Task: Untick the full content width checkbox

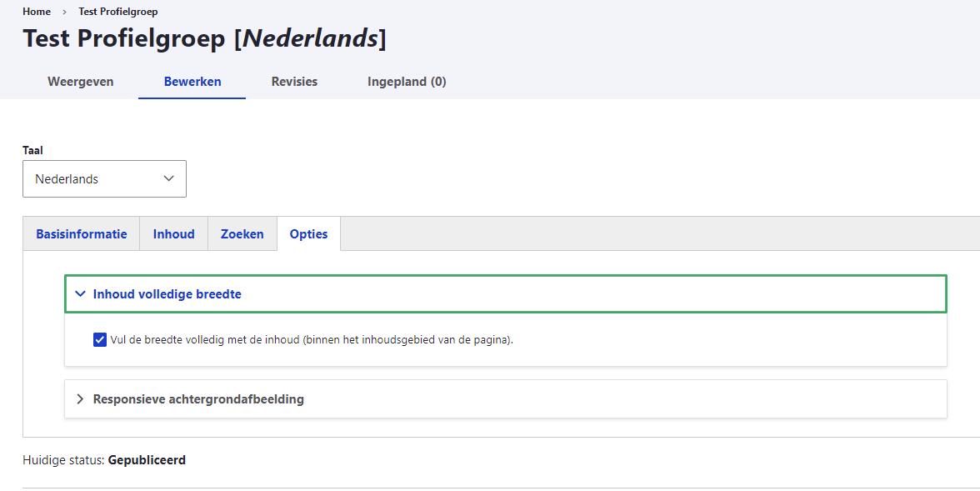Action: [x=100, y=340]
